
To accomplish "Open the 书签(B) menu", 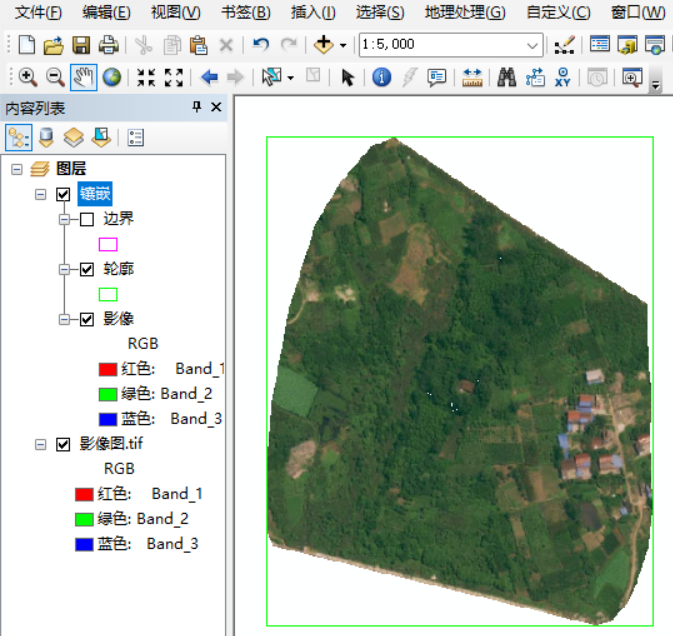I will (246, 13).
